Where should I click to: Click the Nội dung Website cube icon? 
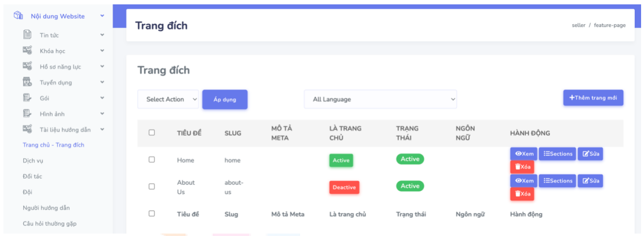tap(18, 16)
